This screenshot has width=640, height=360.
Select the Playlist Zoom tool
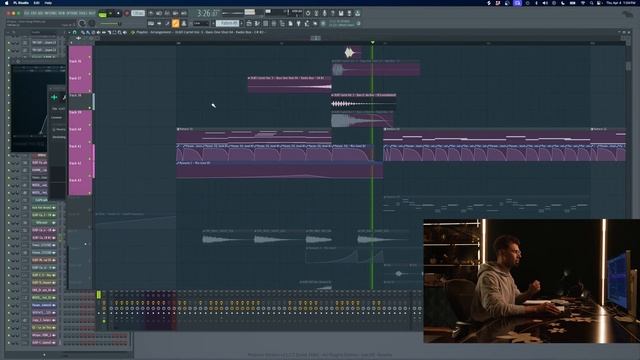(120, 32)
